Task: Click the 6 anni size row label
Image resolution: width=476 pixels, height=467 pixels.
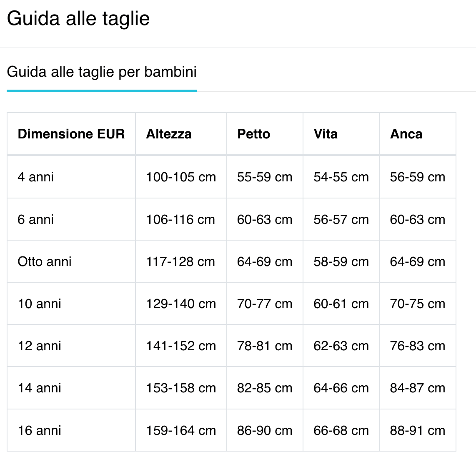Action: tap(36, 219)
